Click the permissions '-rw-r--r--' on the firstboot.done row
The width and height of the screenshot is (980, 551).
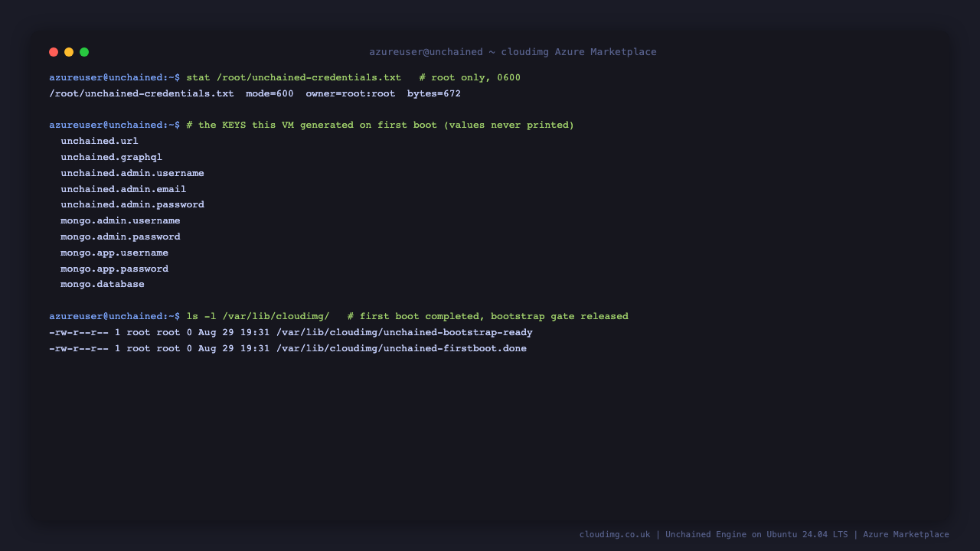pyautogui.click(x=79, y=349)
